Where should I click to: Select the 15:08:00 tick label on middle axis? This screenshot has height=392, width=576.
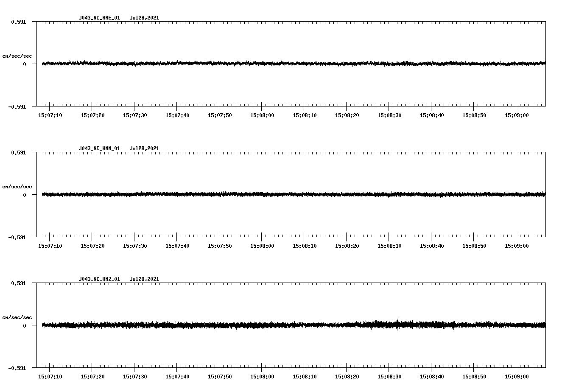click(263, 245)
